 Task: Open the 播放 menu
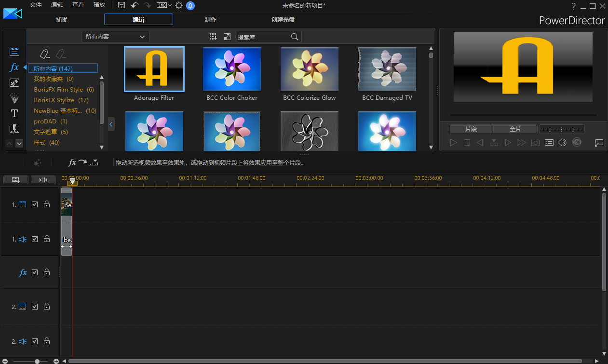[99, 5]
